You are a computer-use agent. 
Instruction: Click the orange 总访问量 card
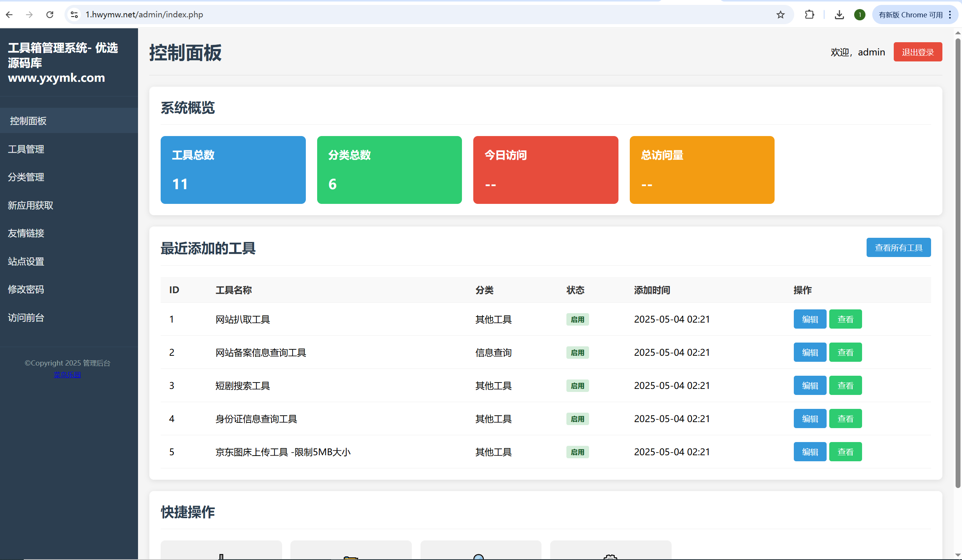click(702, 170)
